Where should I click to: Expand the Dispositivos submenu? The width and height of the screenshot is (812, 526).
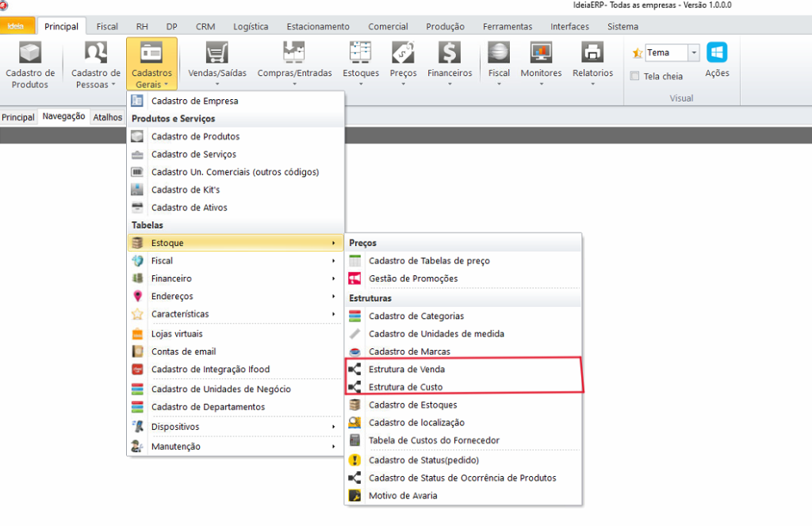pyautogui.click(x=236, y=427)
